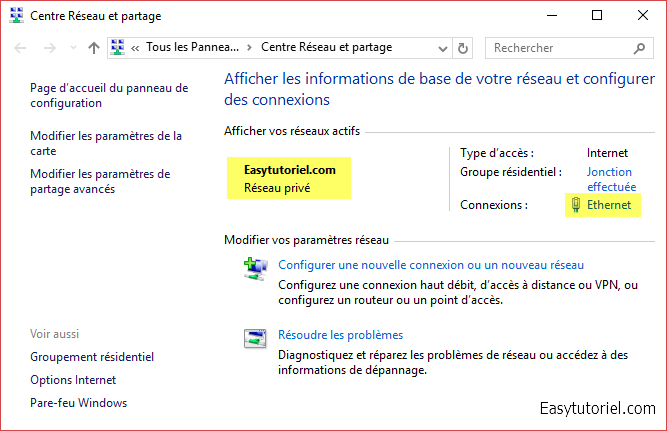The height and width of the screenshot is (431, 667).
Task: Maximize the Centre Réseau et partage window
Action: (x=597, y=16)
